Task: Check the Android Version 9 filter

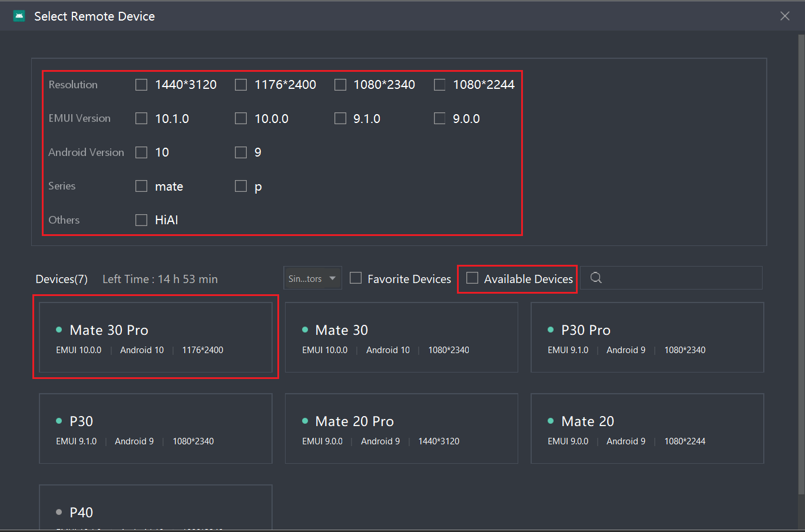Action: tap(240, 152)
